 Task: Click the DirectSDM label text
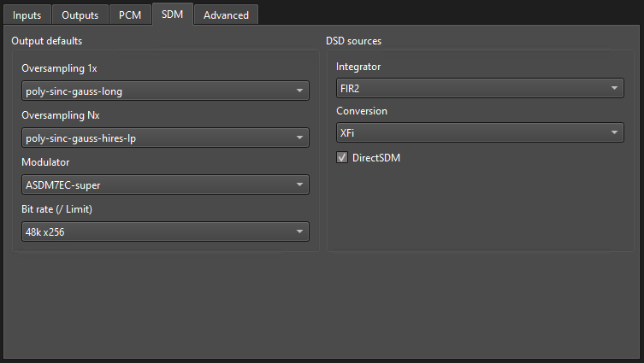pos(376,158)
